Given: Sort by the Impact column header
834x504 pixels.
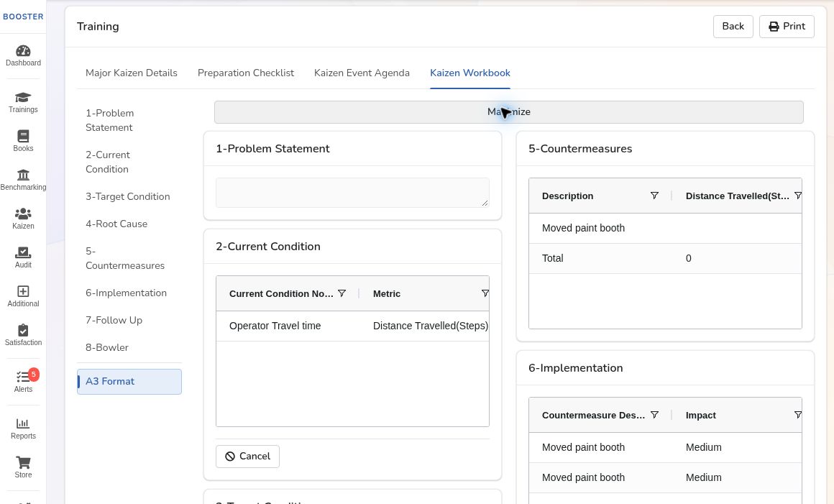Looking at the screenshot, I should tap(700, 416).
